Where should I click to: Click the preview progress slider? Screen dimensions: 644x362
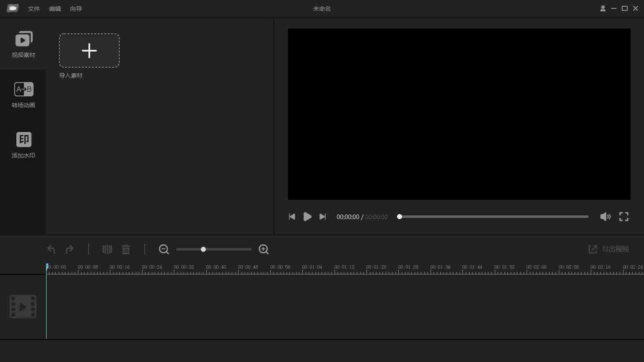(493, 217)
